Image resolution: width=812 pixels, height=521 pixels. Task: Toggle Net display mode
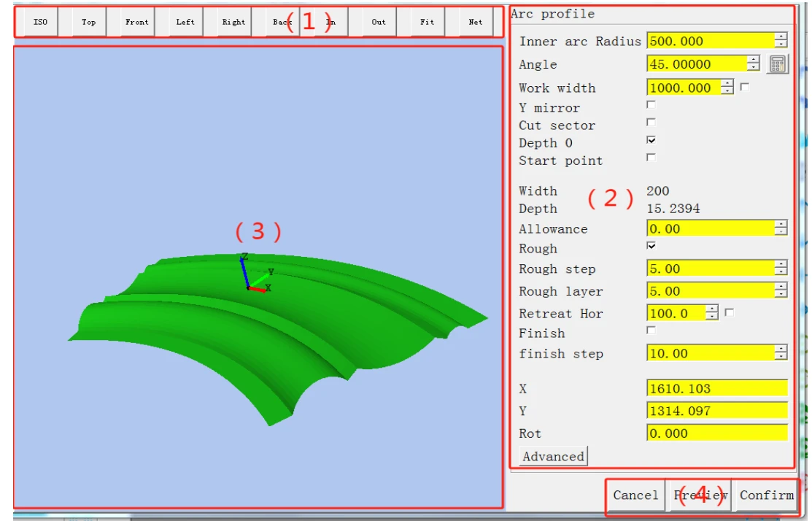(x=476, y=22)
